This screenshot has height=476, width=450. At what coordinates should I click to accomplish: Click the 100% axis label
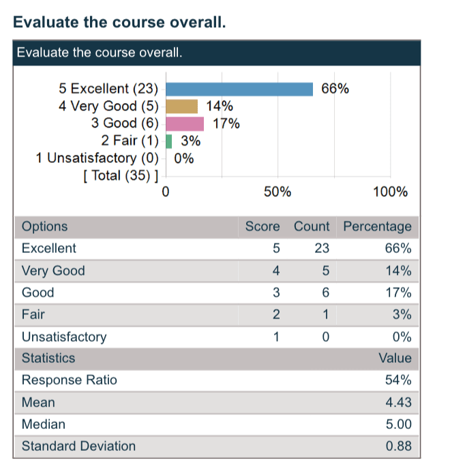click(391, 192)
